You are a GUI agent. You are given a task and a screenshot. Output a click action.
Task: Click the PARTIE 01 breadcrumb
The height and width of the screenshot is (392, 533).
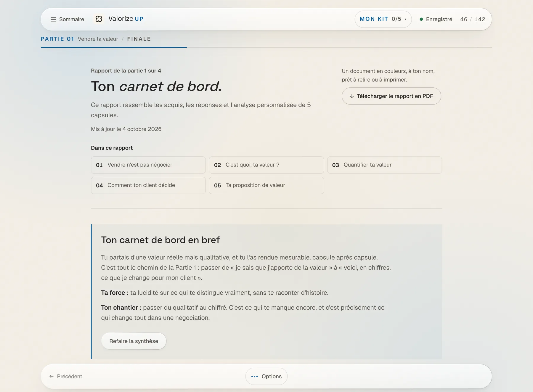coord(57,39)
